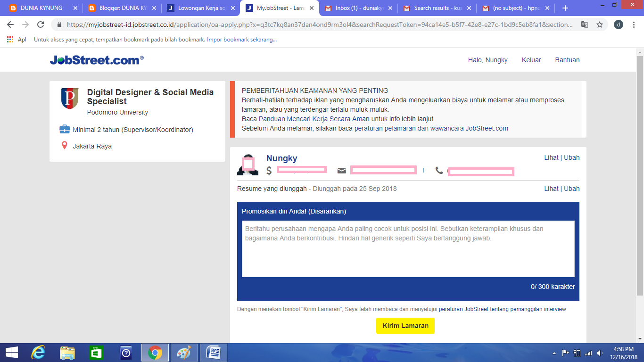Click the dollar salary icon
The width and height of the screenshot is (644, 362).
tap(269, 171)
